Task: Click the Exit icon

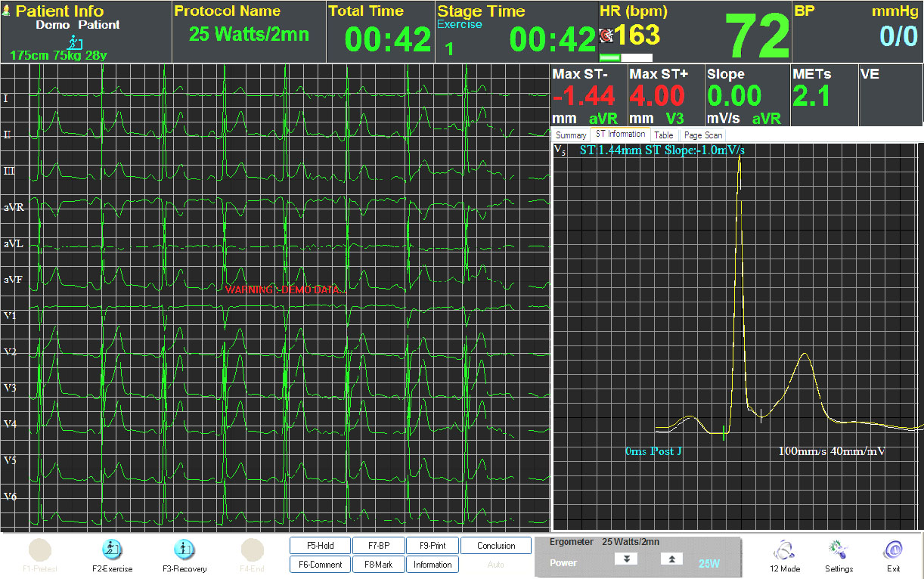Action: tap(893, 550)
